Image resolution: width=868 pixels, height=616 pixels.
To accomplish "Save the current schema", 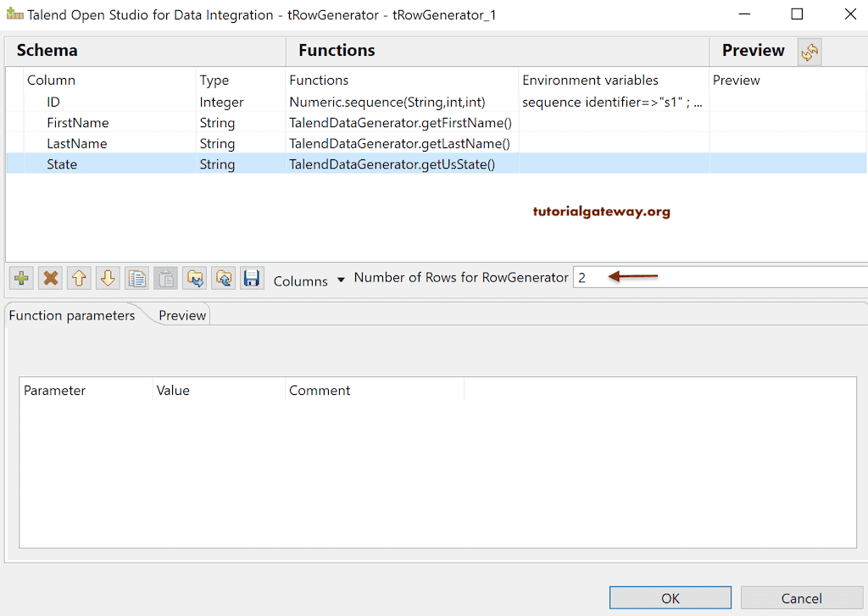I will pos(252,277).
